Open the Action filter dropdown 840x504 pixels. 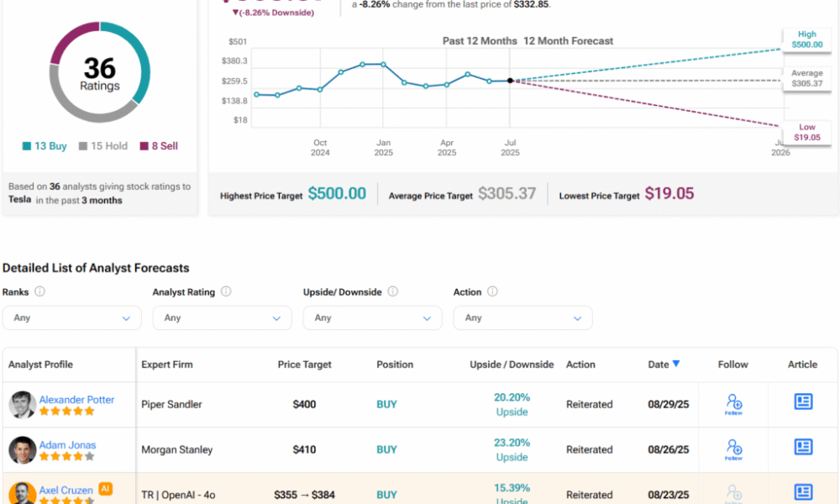click(x=522, y=318)
